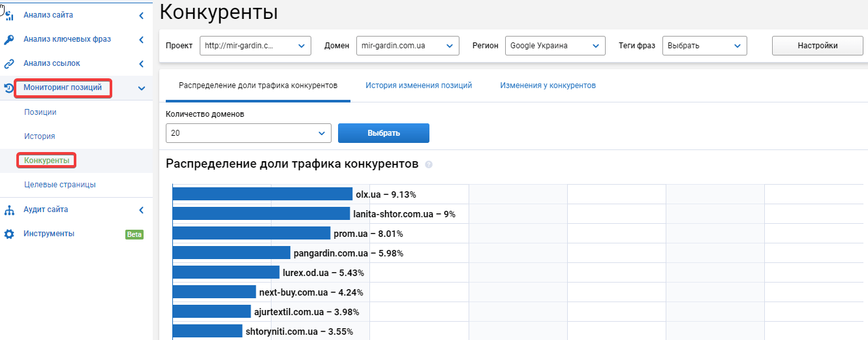Open the Регион dropdown
Viewport: 868px width, 340px height.
point(555,46)
